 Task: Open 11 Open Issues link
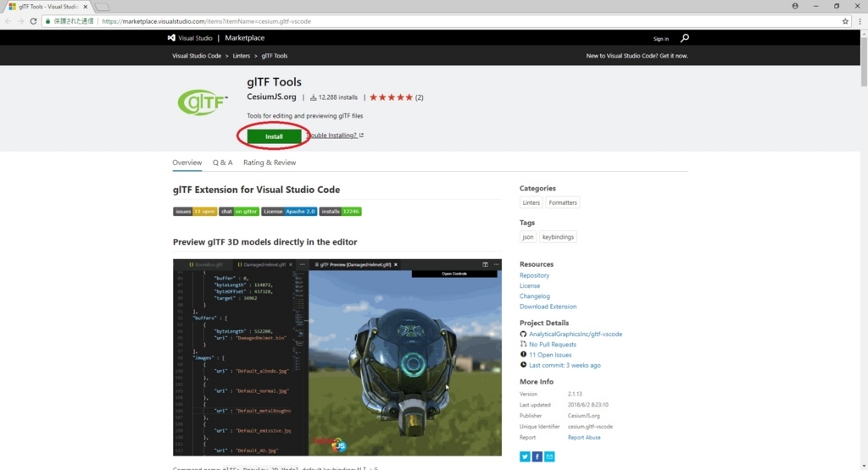(549, 355)
